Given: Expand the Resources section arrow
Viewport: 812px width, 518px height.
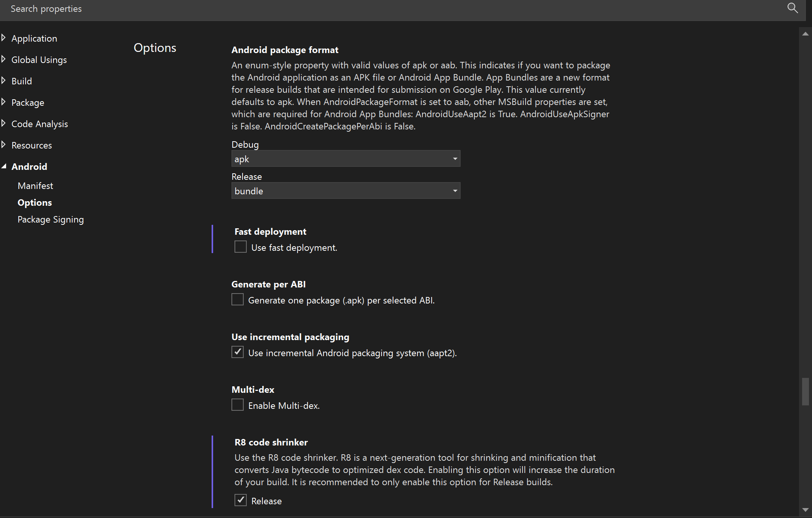Looking at the screenshot, I should tap(4, 145).
